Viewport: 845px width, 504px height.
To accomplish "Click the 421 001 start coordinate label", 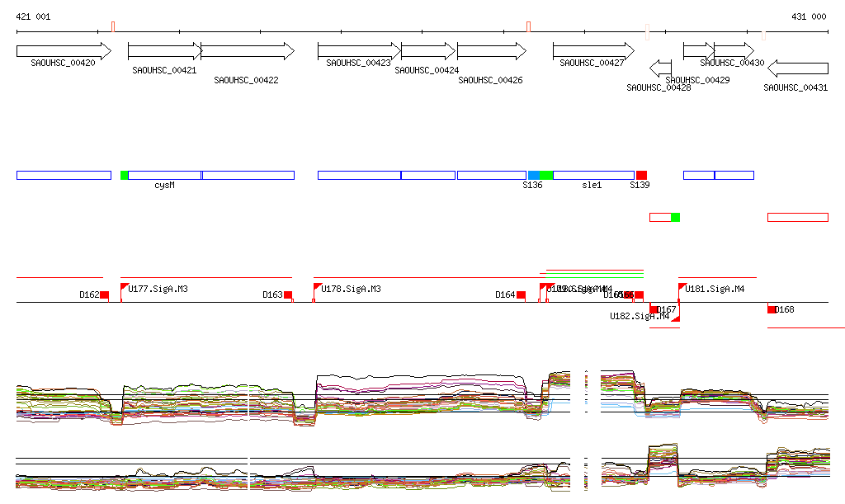I will tap(33, 16).
